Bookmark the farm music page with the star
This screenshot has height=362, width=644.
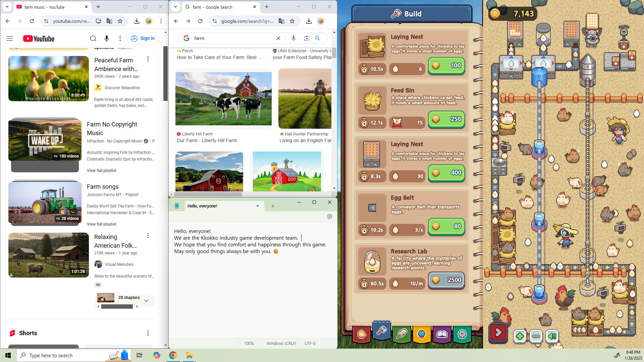(x=120, y=21)
